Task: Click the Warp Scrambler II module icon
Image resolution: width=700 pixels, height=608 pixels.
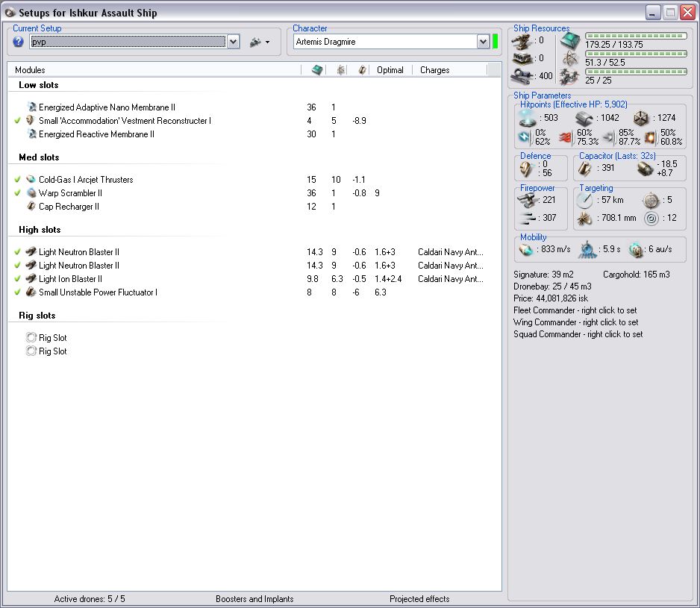Action: [x=31, y=193]
